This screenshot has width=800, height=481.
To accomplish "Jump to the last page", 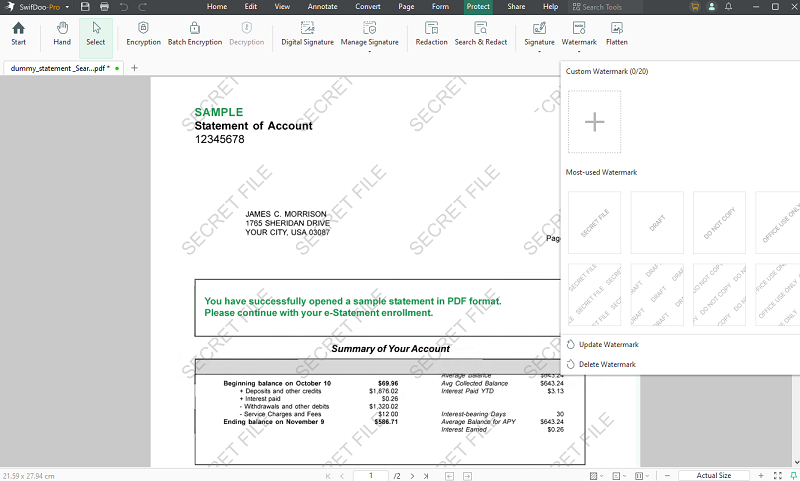I will tap(426, 476).
